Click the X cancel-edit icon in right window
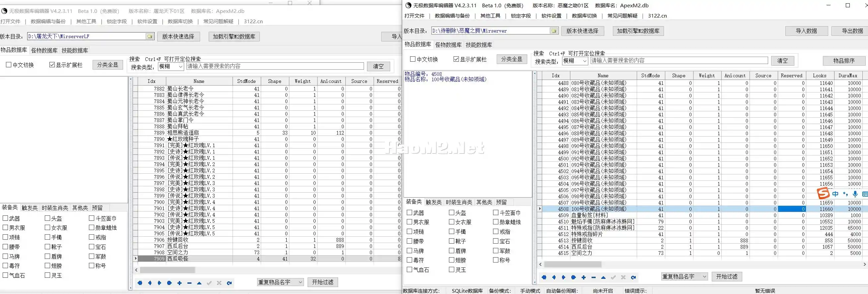 pos(623,277)
